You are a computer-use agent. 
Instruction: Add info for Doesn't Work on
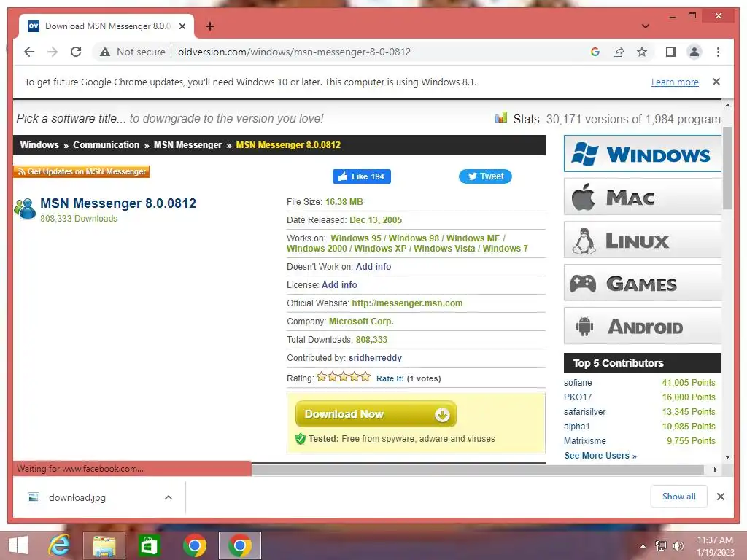click(x=373, y=267)
